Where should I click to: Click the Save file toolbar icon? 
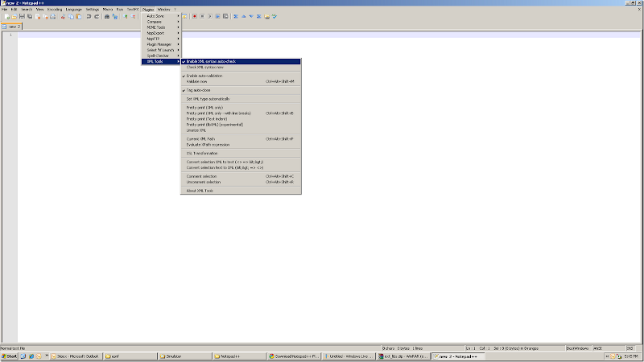(22, 16)
